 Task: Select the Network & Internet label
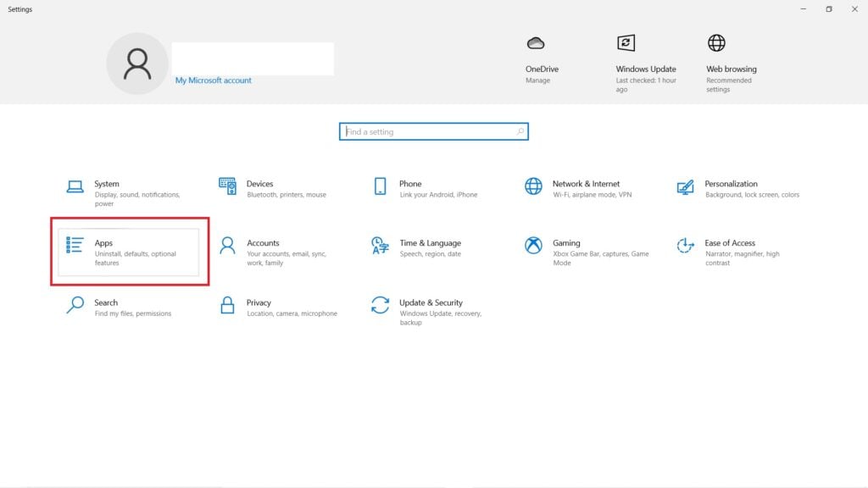pyautogui.click(x=586, y=184)
